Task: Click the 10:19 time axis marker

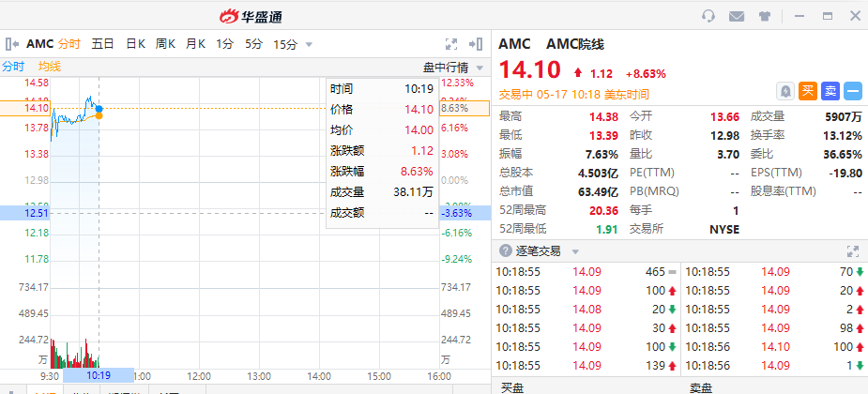Action: (x=99, y=375)
